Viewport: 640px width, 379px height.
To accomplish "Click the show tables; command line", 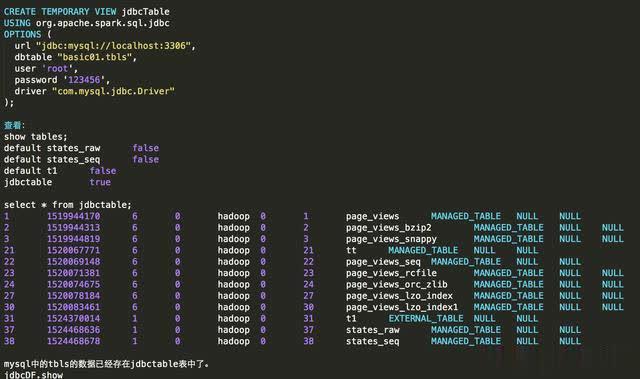I will [36, 137].
